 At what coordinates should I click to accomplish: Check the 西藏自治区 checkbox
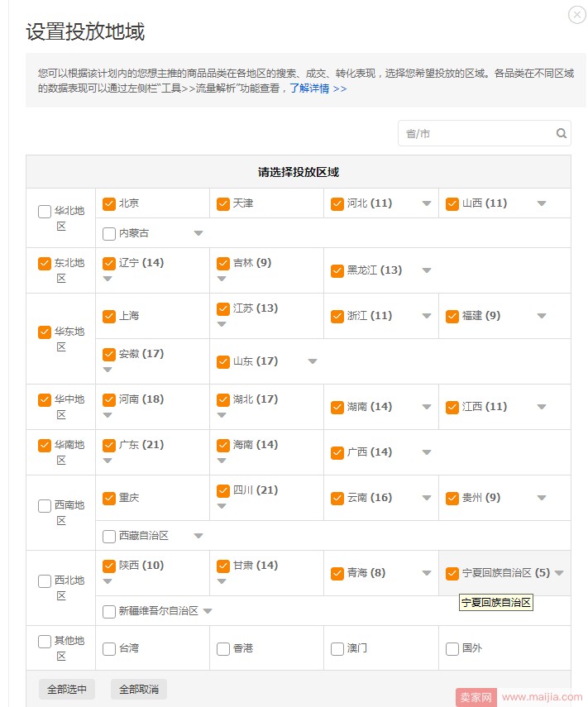109,537
